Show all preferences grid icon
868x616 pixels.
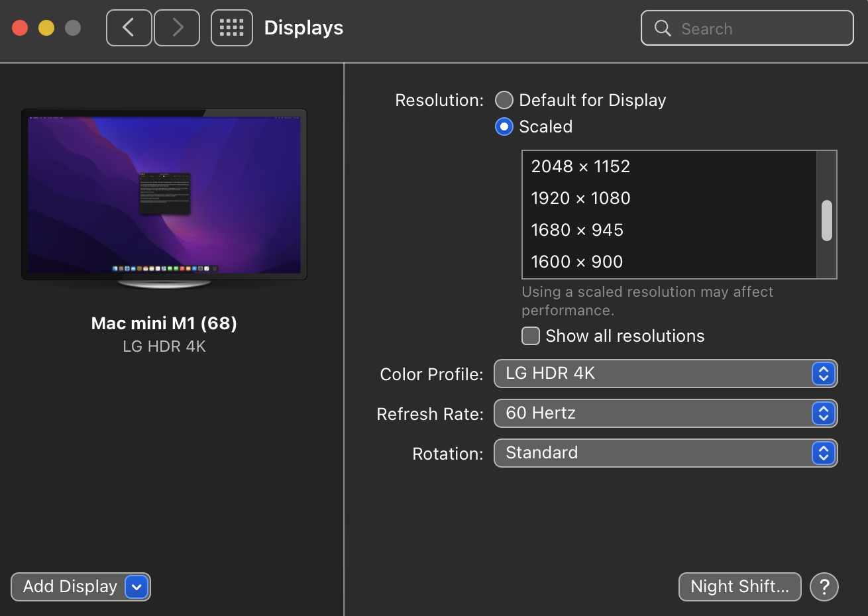232,28
